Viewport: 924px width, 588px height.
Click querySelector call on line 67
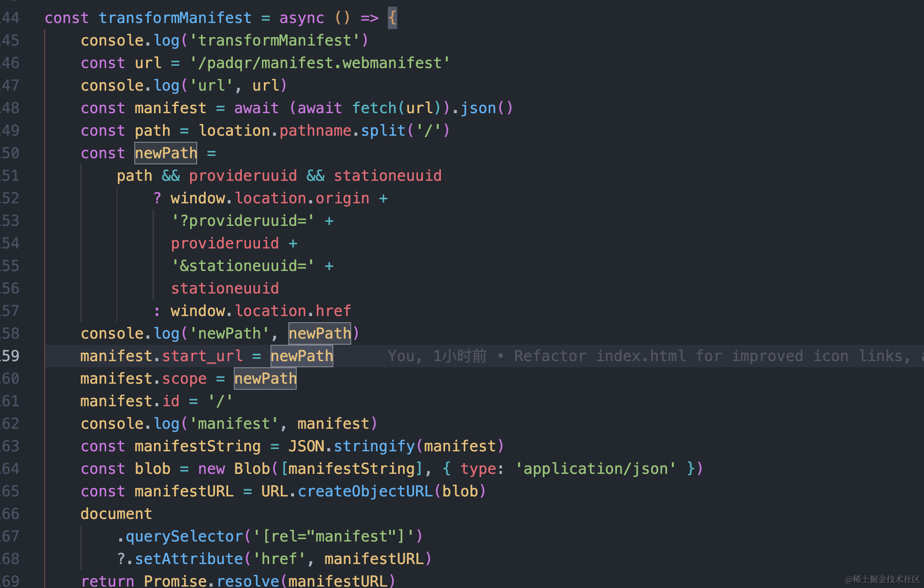pos(184,536)
